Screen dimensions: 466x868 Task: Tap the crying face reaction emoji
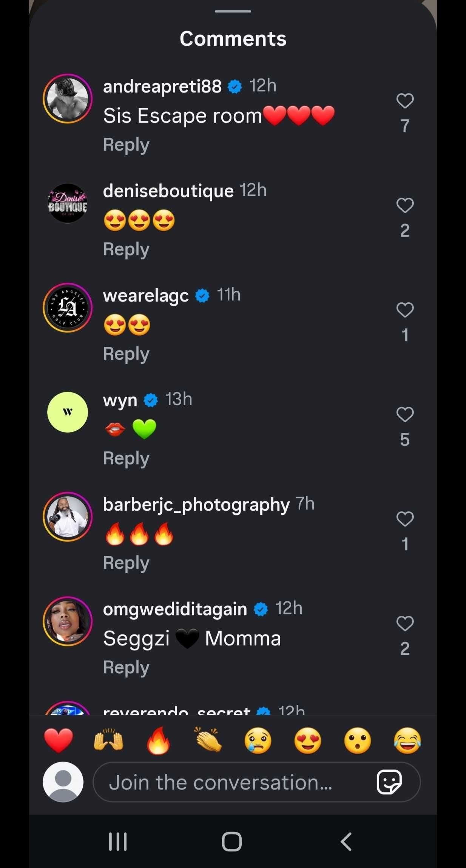[x=258, y=741]
